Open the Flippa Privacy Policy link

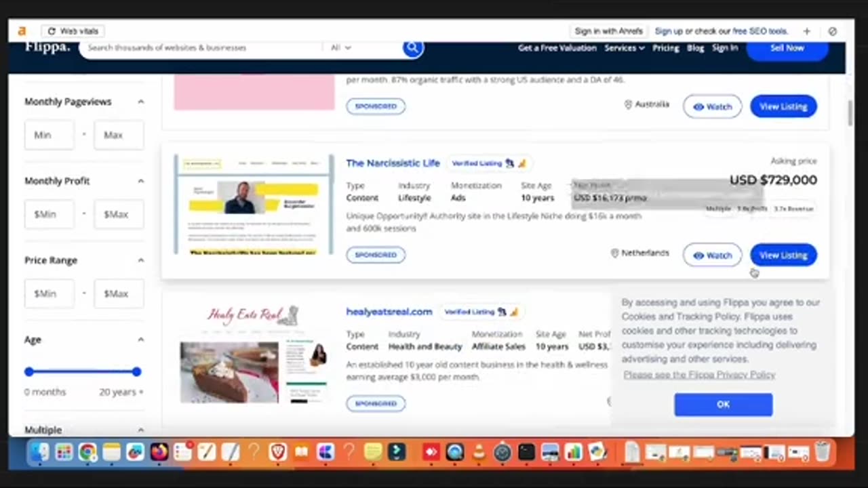click(699, 375)
